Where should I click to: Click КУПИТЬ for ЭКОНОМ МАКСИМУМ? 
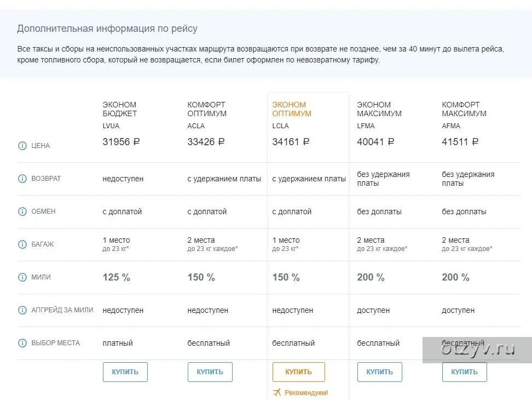tap(380, 372)
